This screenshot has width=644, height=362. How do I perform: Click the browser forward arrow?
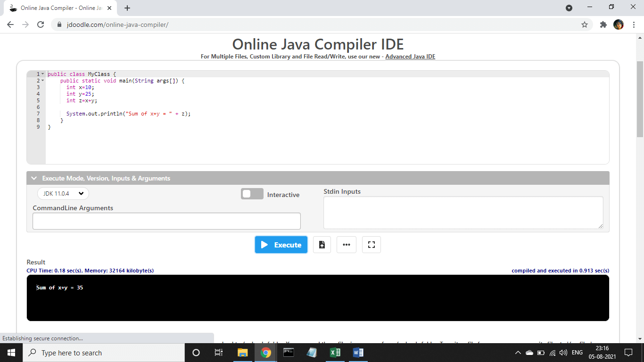coord(25,25)
